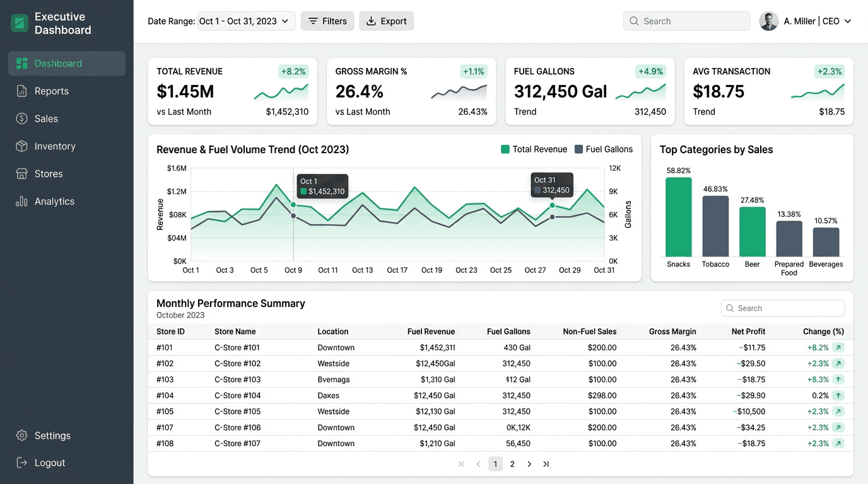The image size is (868, 484).
Task: Click the Fuel Gallons sparkline chart
Action: click(641, 92)
